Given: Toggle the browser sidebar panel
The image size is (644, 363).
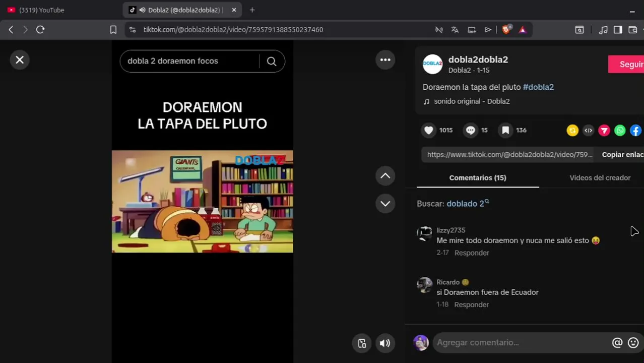Looking at the screenshot, I should click(618, 30).
